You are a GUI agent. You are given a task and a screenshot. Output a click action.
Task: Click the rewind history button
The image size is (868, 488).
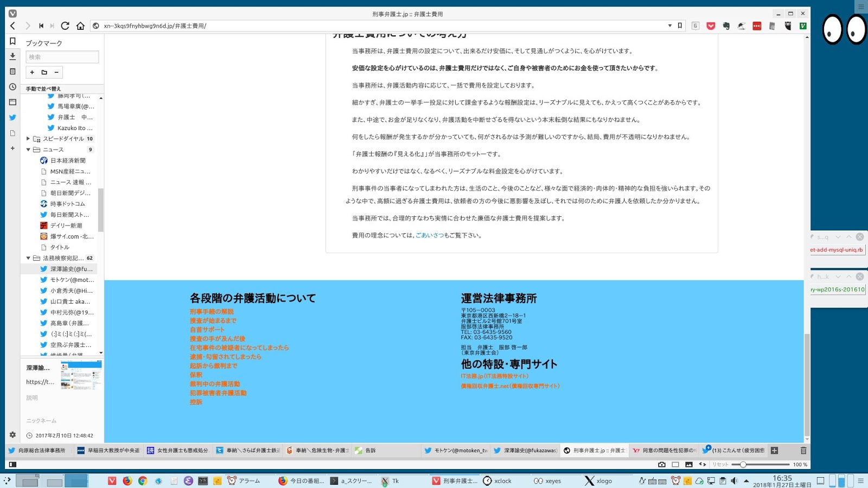coord(41,25)
